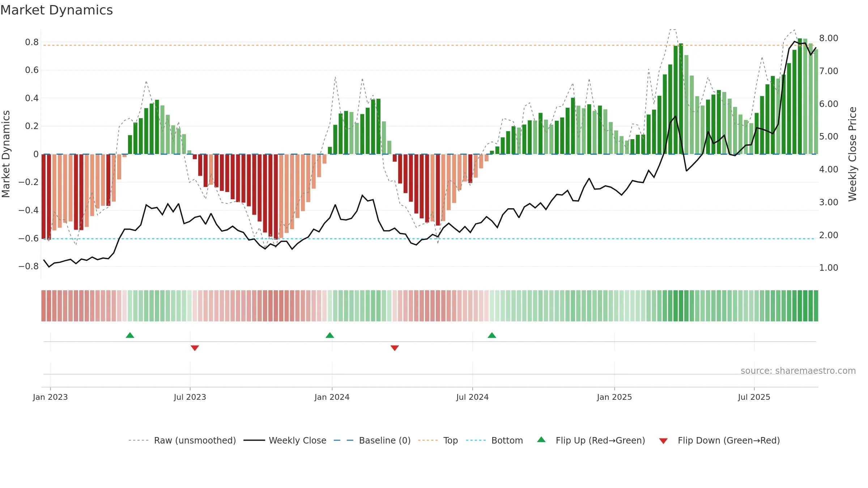This screenshot has width=868, height=488.
Task: Click the 3.00 right-axis price label
Action: pos(829,202)
